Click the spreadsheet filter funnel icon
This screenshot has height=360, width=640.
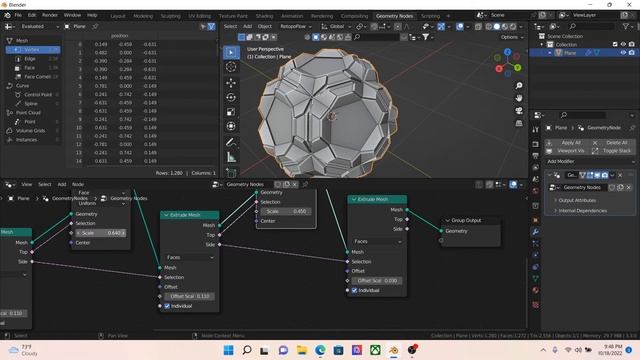pyautogui.click(x=211, y=27)
